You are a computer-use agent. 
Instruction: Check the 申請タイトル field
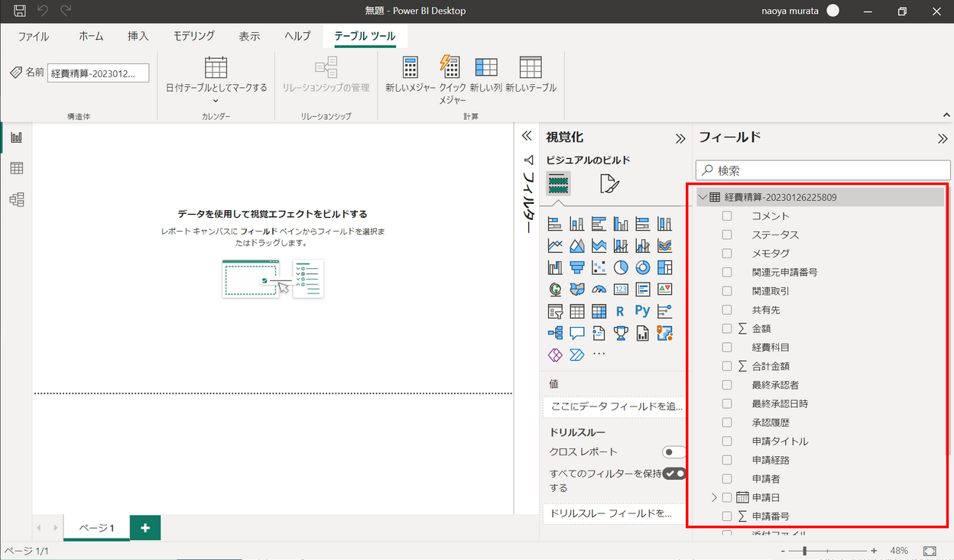click(727, 442)
